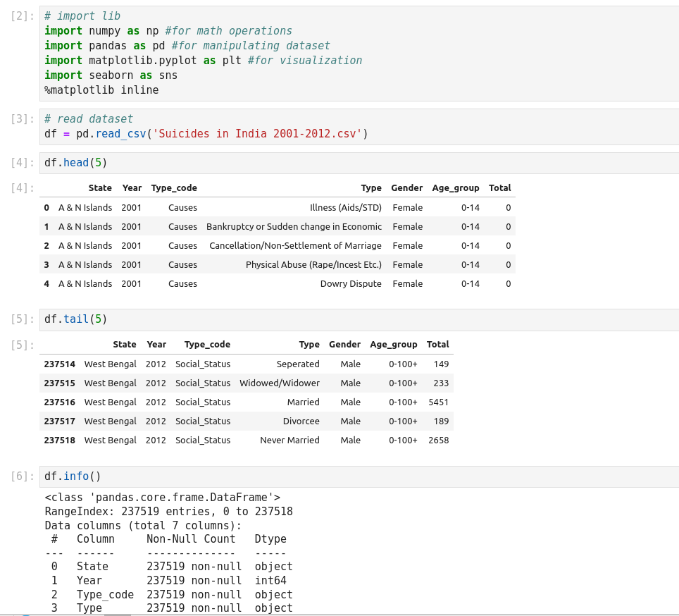Viewport: 679px width, 616px height.
Task: Click the Gender column header in head table
Action: tap(407, 188)
